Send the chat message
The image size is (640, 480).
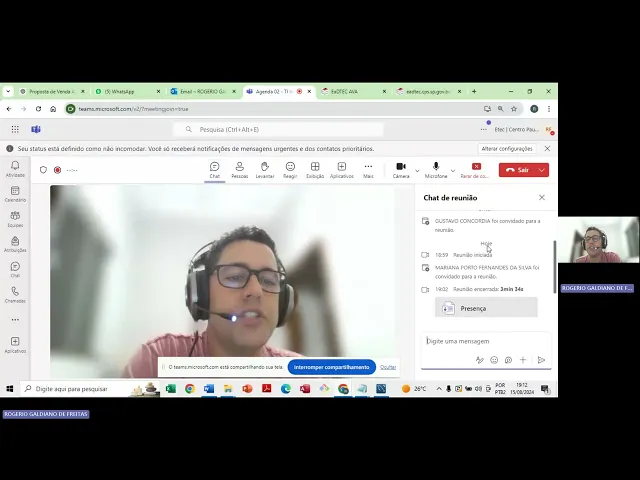541,360
